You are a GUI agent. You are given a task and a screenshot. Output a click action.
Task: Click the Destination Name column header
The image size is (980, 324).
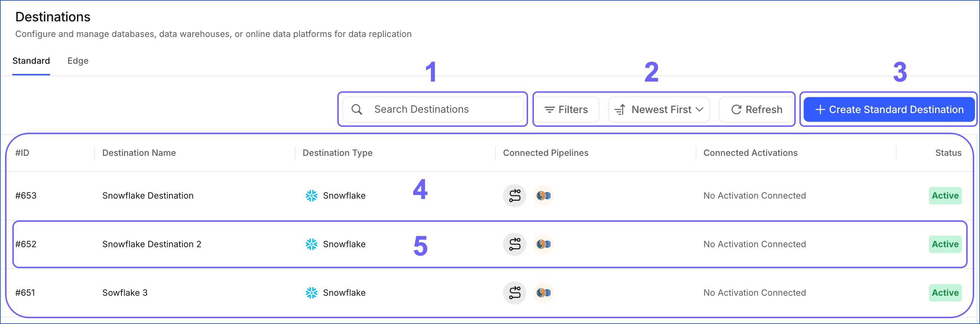139,153
